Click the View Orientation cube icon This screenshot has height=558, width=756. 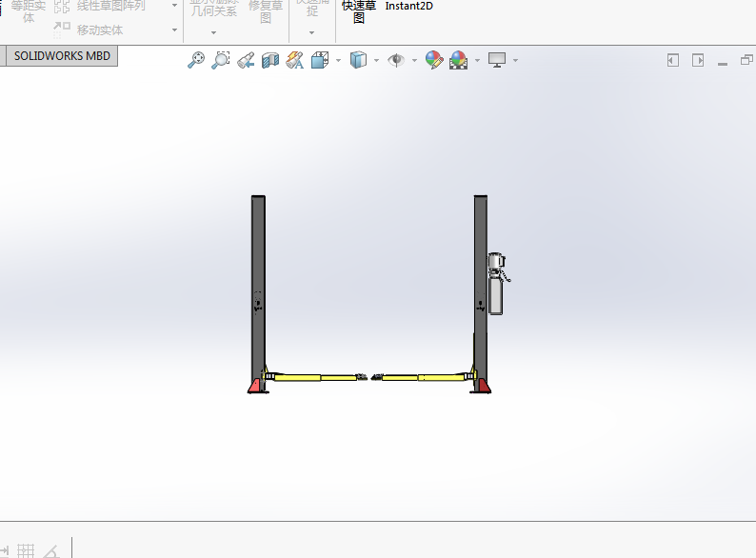click(320, 60)
